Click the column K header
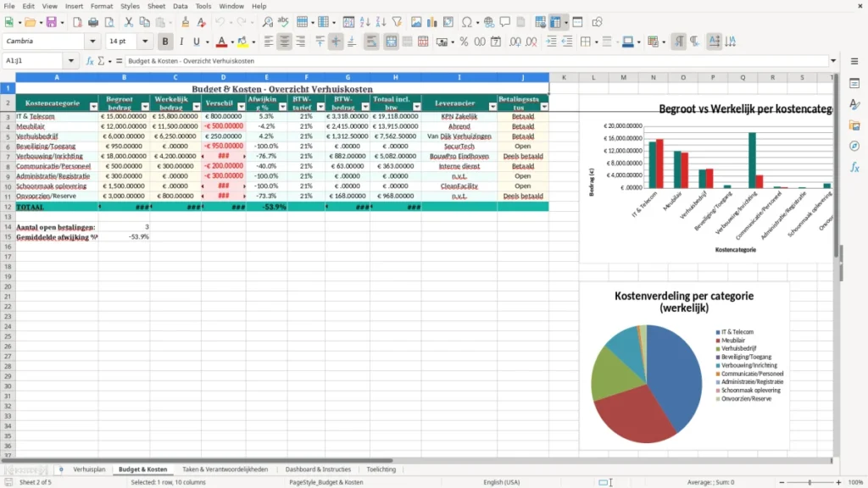This screenshot has height=488, width=868. coord(564,77)
